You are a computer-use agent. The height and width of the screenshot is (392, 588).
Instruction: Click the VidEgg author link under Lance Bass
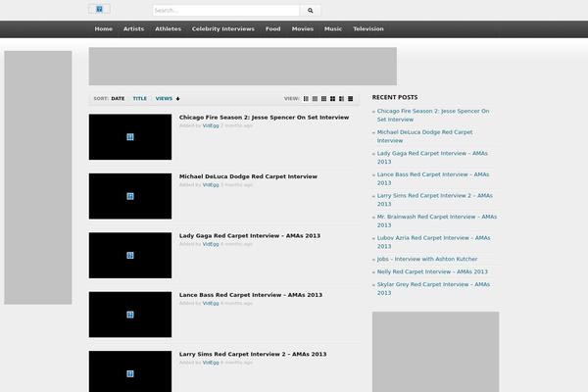[211, 303]
